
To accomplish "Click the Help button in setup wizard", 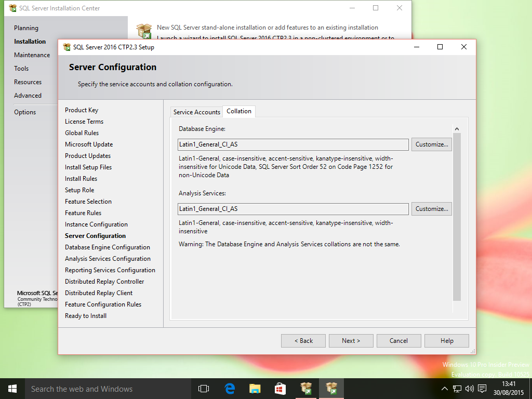I will click(x=447, y=341).
